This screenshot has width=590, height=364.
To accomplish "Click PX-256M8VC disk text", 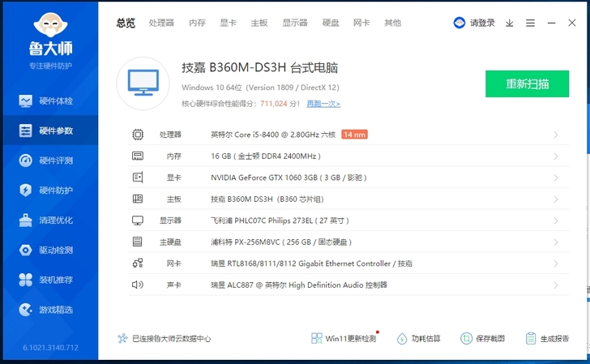I will coord(281,242).
